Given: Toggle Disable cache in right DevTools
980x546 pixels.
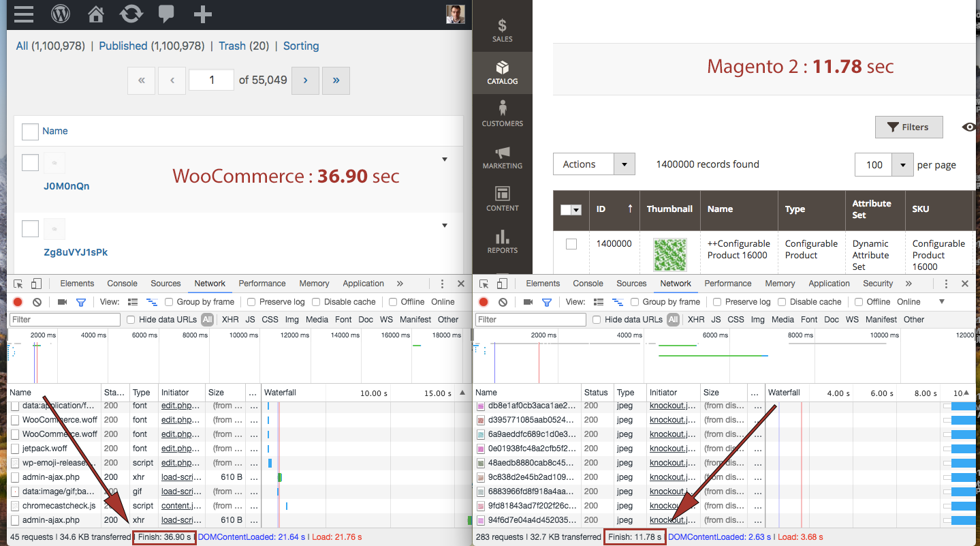Looking at the screenshot, I should point(782,302).
